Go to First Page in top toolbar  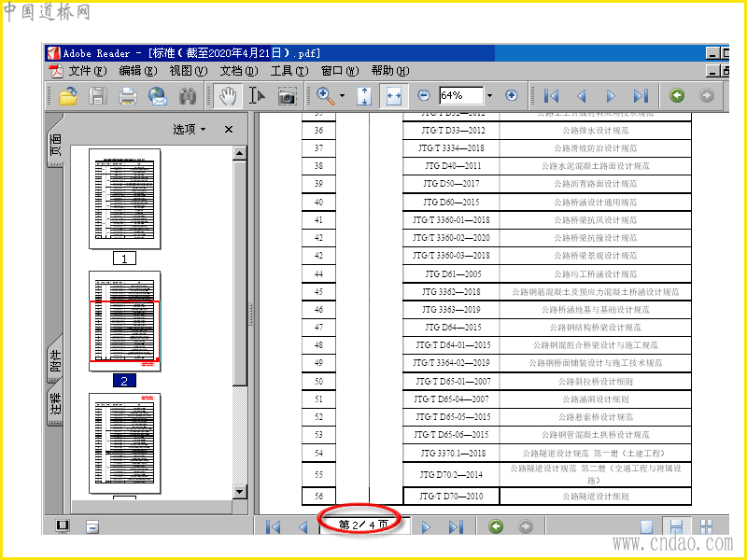point(551,96)
